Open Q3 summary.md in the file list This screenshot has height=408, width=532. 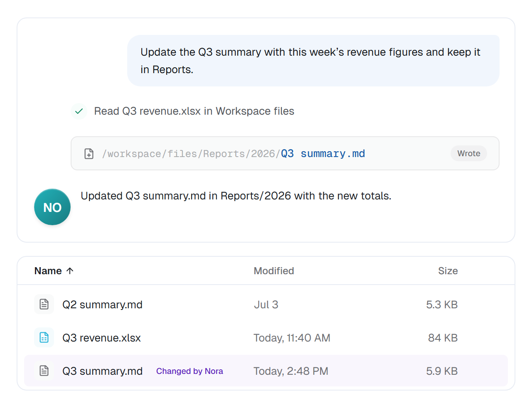pyautogui.click(x=102, y=371)
